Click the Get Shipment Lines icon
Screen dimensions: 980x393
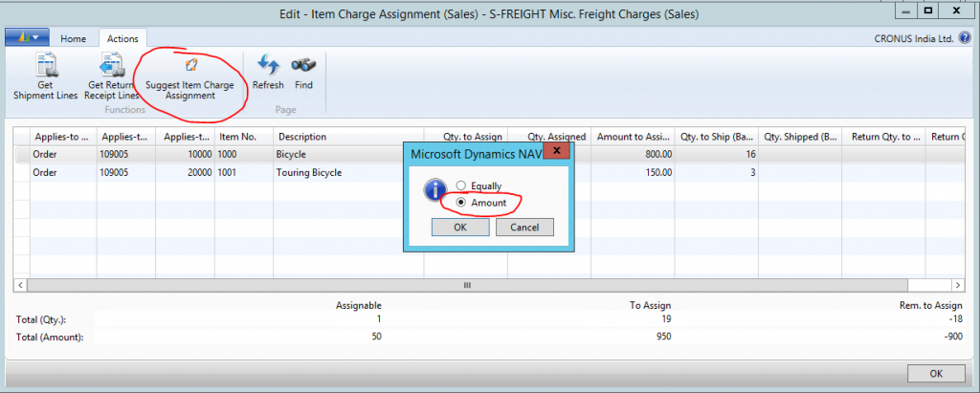47,67
